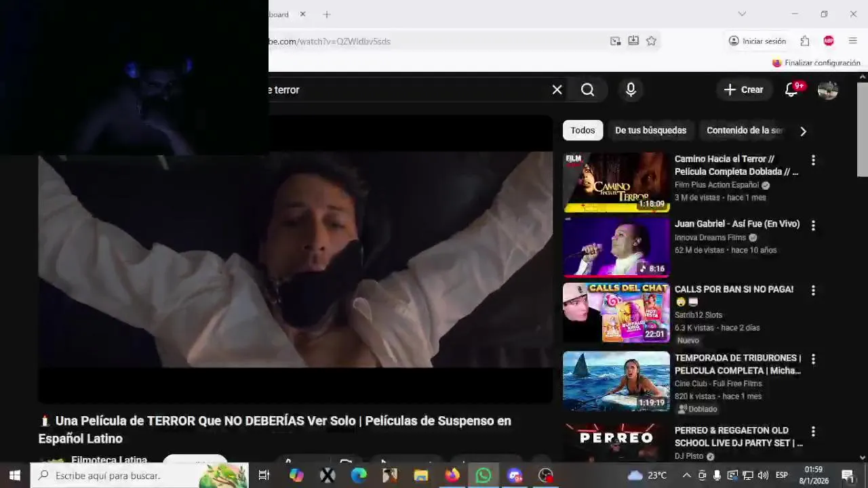Click the install/save page icon in address bar
The height and width of the screenshot is (488, 868).
pos(633,41)
